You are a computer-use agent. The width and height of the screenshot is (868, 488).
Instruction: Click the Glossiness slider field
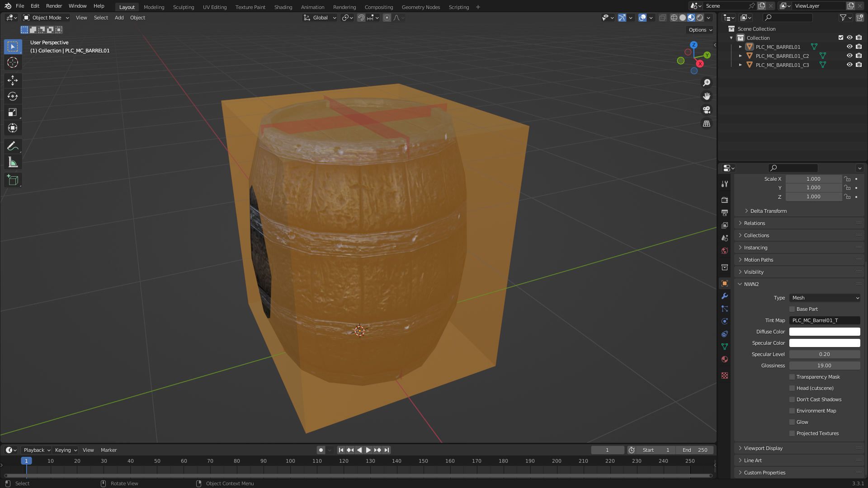pyautogui.click(x=825, y=366)
